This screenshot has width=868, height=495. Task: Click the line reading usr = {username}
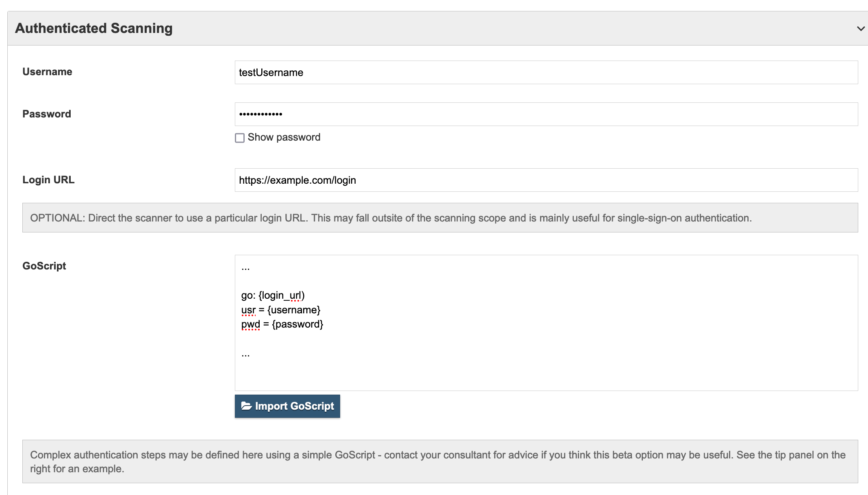point(281,310)
